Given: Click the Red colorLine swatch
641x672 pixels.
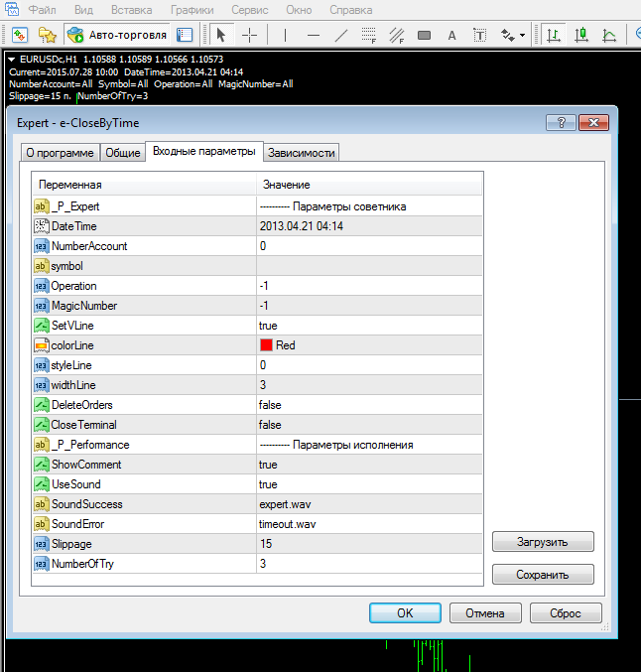Looking at the screenshot, I should tap(266, 345).
